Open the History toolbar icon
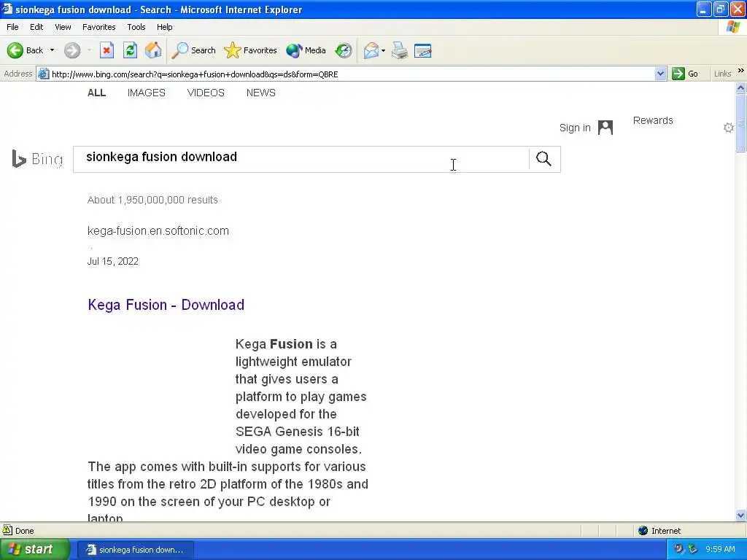The height and width of the screenshot is (560, 747). (344, 50)
